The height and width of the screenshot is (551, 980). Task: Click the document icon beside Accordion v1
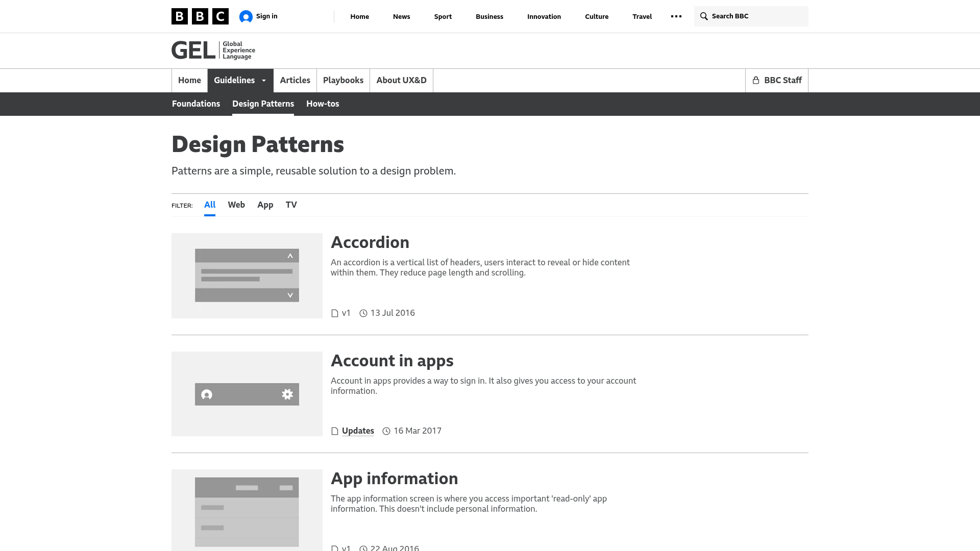[x=335, y=313]
